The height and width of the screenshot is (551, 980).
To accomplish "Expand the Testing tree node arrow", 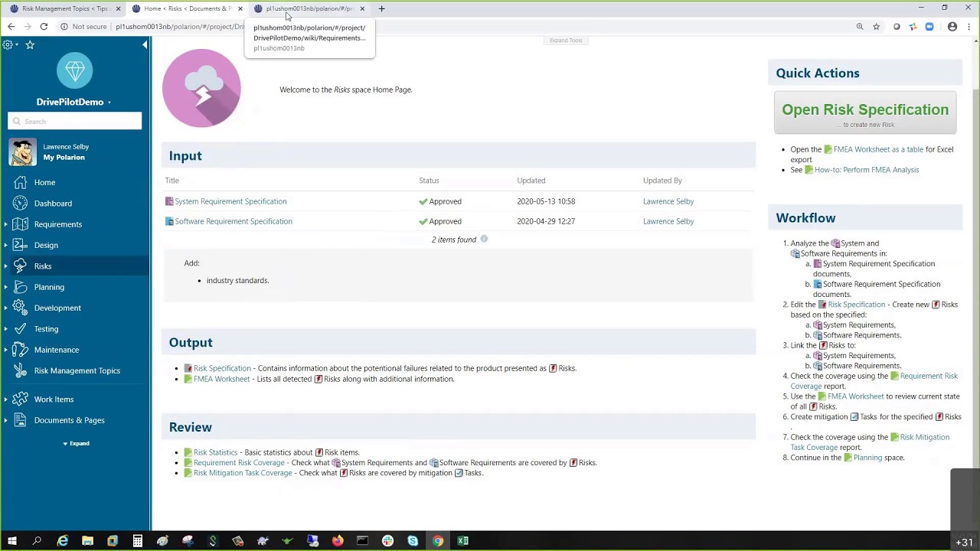I will (5, 329).
